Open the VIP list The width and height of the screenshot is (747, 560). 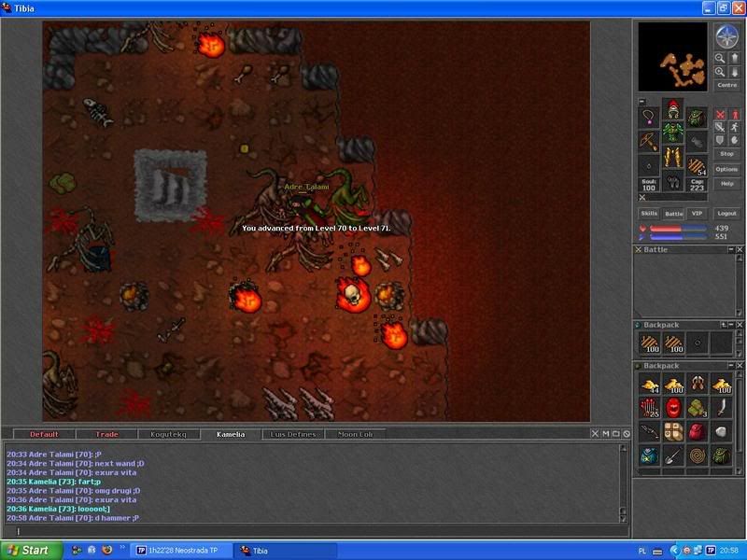point(698,214)
